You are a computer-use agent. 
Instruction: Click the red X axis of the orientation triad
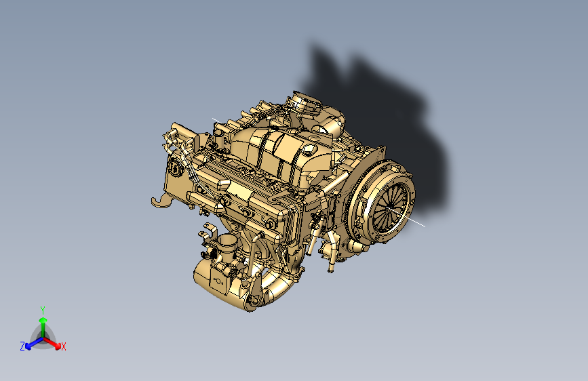pos(52,343)
